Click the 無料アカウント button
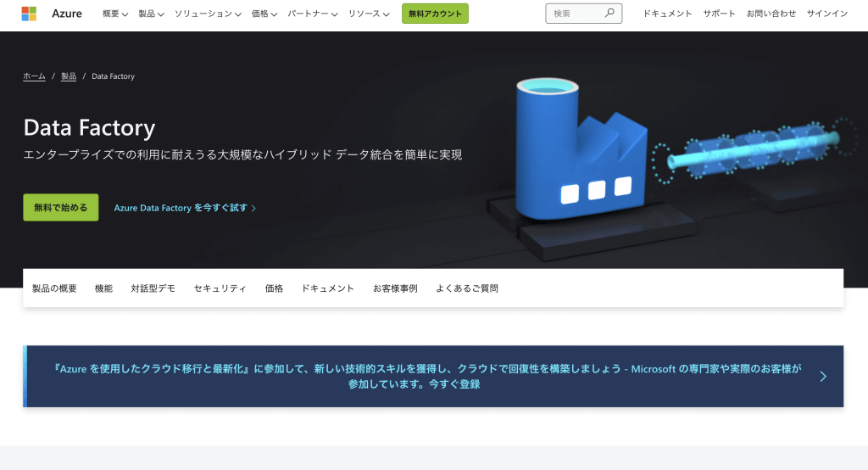Screen dimensions: 868x470 (x=435, y=14)
